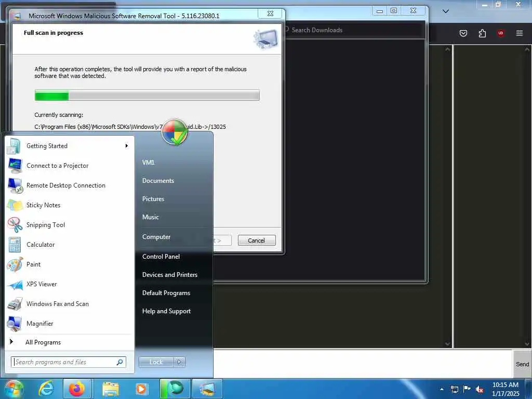Open Remote Desktop Connection

70,185
